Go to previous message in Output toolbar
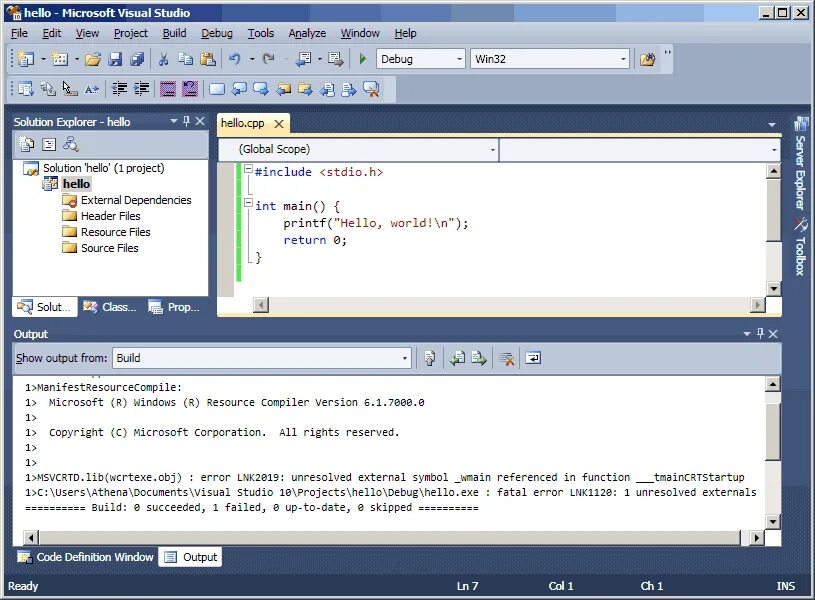The height and width of the screenshot is (600, 815). click(457, 358)
